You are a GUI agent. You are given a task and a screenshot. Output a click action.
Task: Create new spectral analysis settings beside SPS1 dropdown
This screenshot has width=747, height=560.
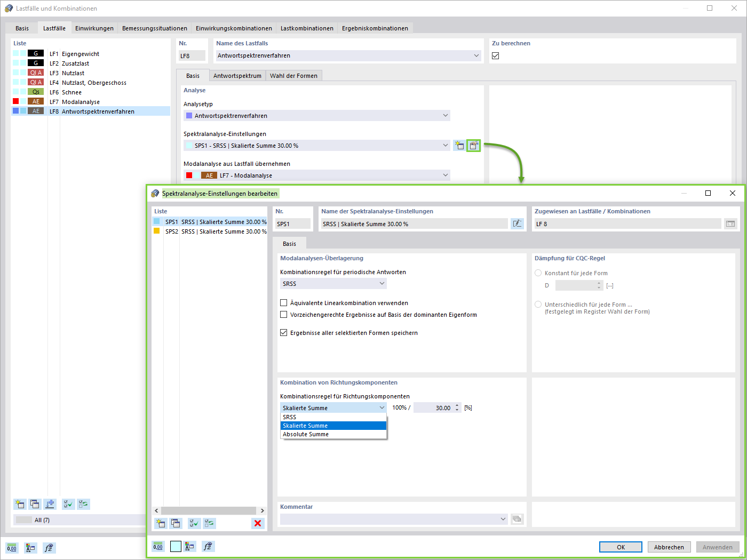pyautogui.click(x=459, y=146)
